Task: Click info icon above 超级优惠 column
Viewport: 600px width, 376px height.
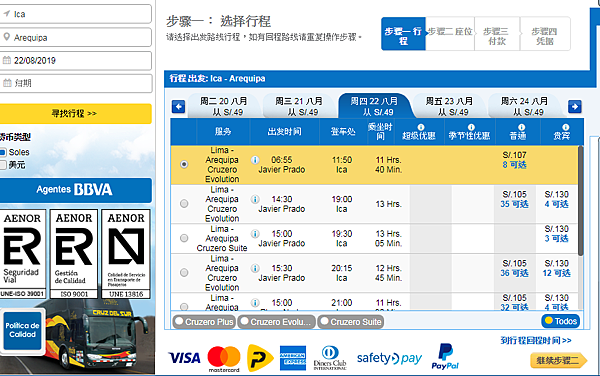Action: (421, 127)
